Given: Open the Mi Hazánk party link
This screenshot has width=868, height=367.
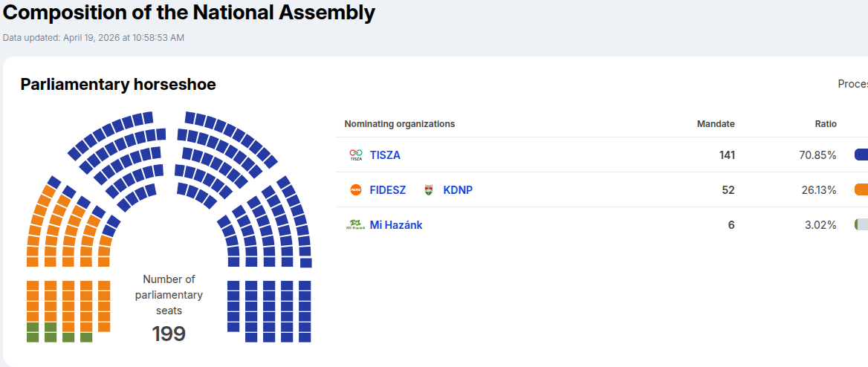Looking at the screenshot, I should click(x=396, y=225).
